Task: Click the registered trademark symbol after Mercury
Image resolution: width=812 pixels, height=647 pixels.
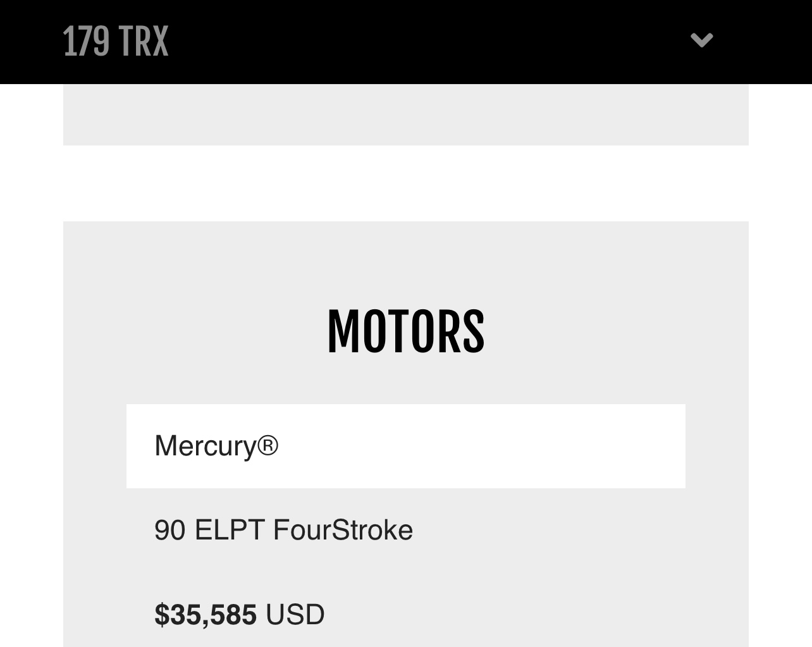Action: 268,445
